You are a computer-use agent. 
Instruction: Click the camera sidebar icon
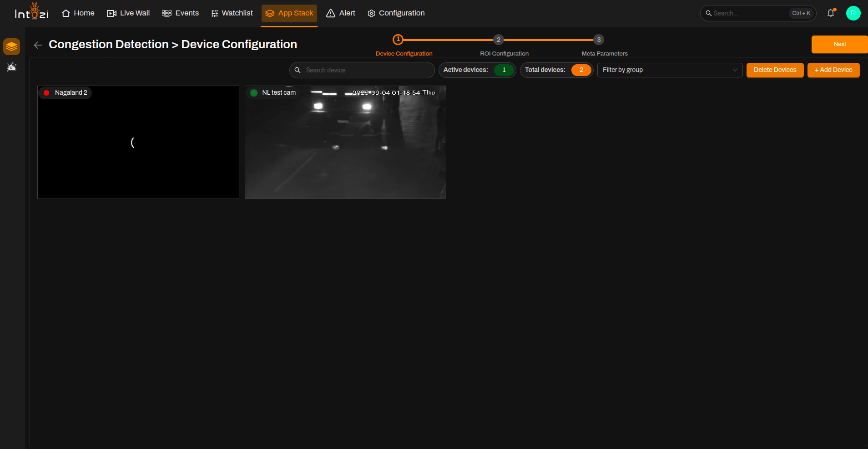[12, 67]
